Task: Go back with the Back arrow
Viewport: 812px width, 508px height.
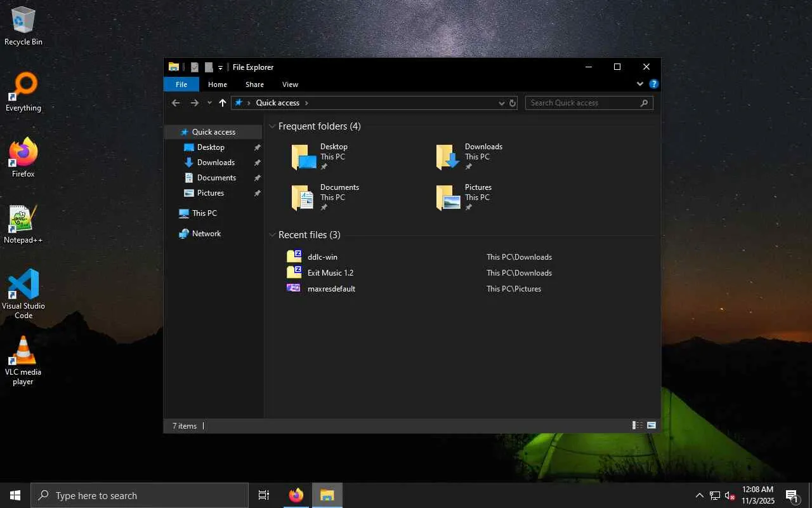Action: [176, 103]
